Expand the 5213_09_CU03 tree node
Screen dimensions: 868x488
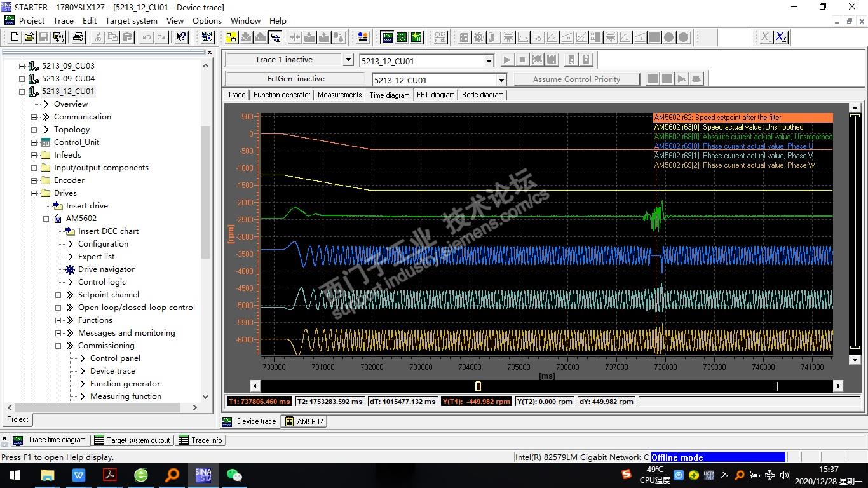(x=22, y=66)
